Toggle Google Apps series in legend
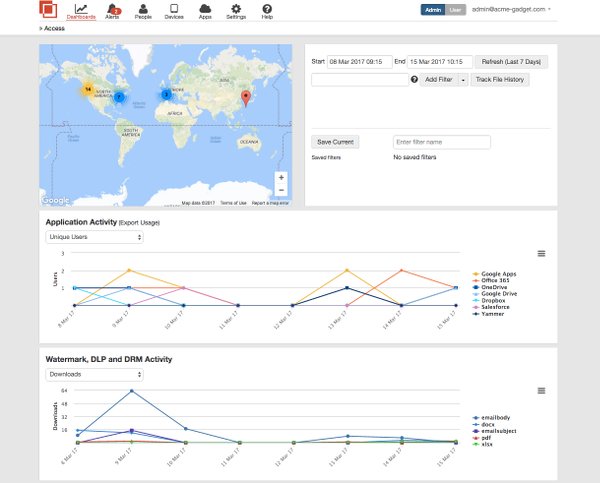This screenshot has width=600, height=483. pos(494,274)
